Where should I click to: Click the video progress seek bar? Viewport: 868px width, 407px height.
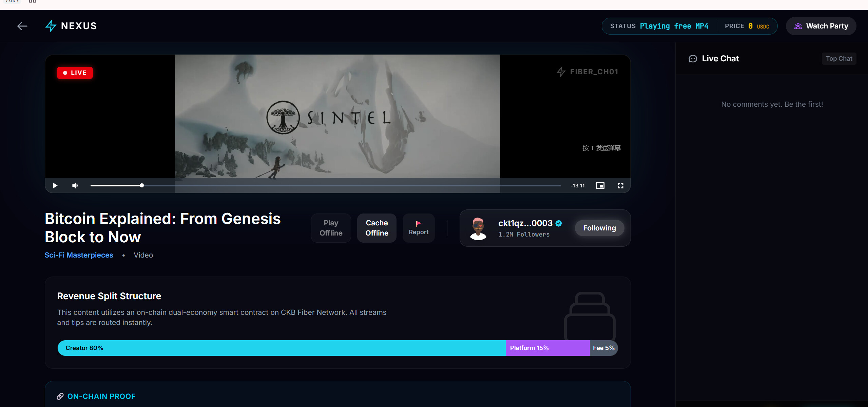[325, 186]
